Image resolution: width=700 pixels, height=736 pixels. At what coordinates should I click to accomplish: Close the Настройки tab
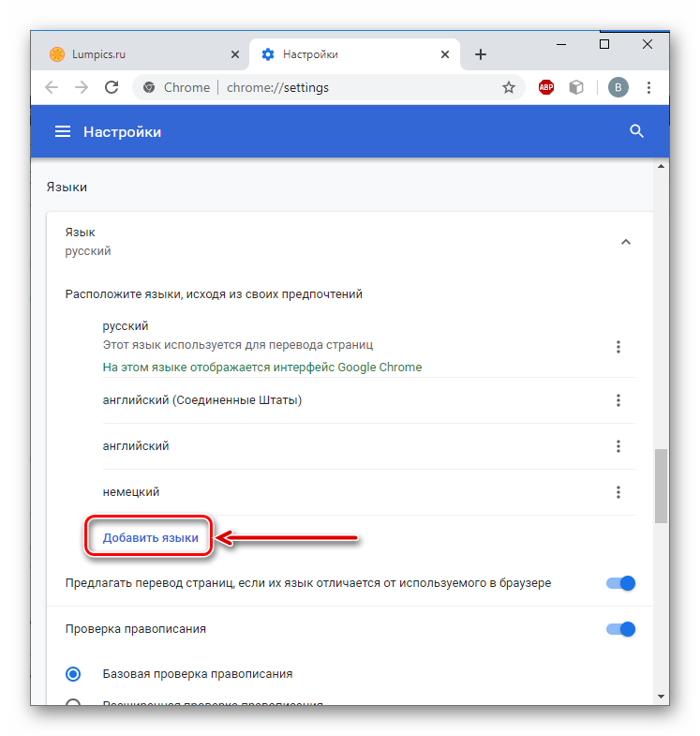(445, 54)
